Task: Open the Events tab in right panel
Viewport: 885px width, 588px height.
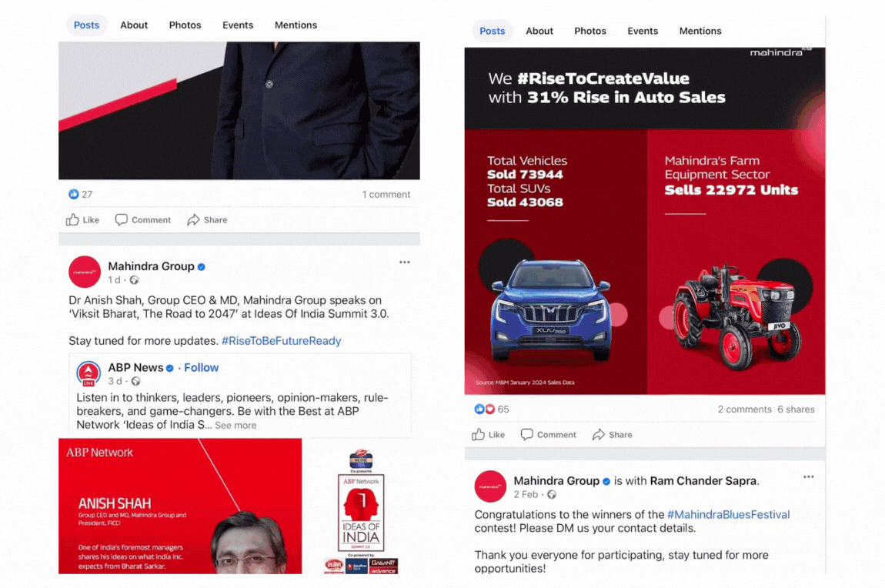Action: [643, 31]
